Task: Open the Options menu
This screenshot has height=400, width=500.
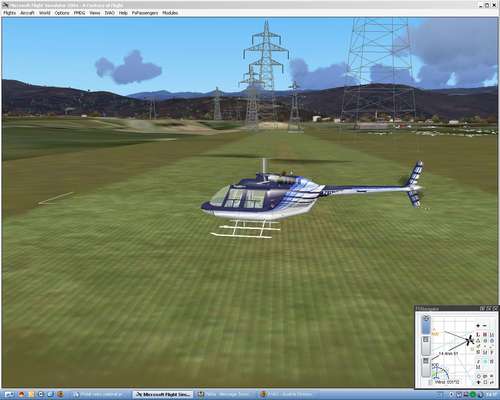Action: point(62,13)
